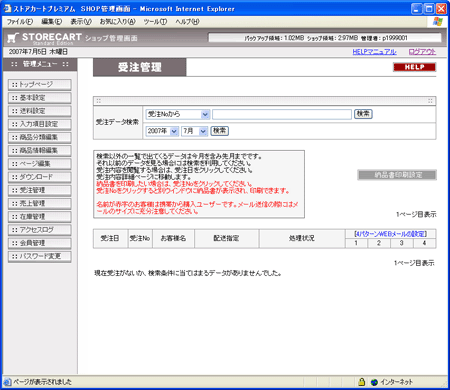
Task: Open 基本設定 in the admin menu
Action: point(39,98)
